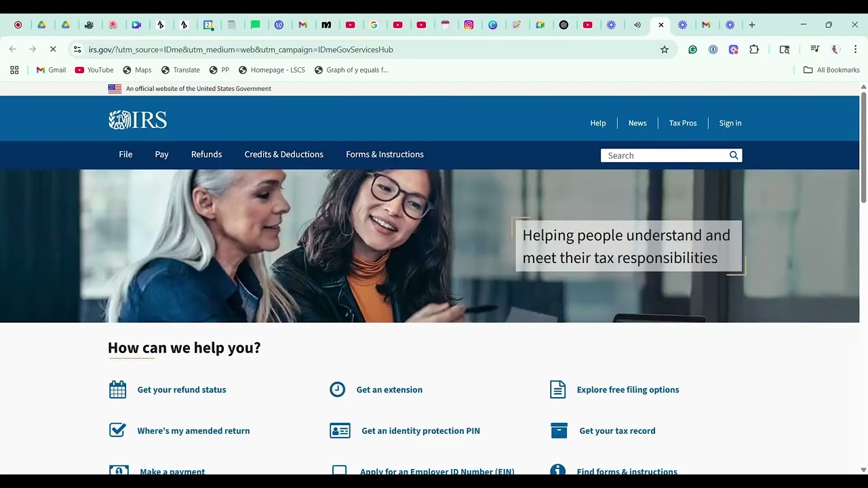Open the Credits & Deductions menu
Screen dimensions: 868x488
tap(284, 155)
